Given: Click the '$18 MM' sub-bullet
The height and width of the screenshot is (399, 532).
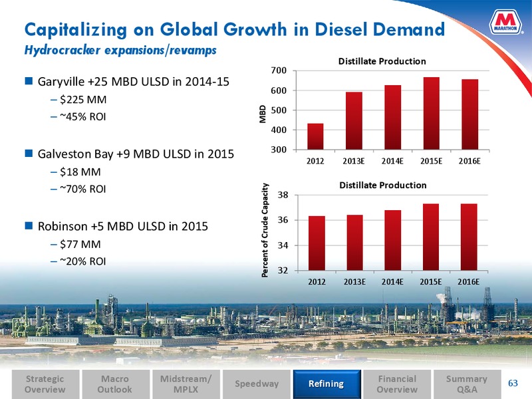Looking at the screenshot, I should (x=80, y=172).
